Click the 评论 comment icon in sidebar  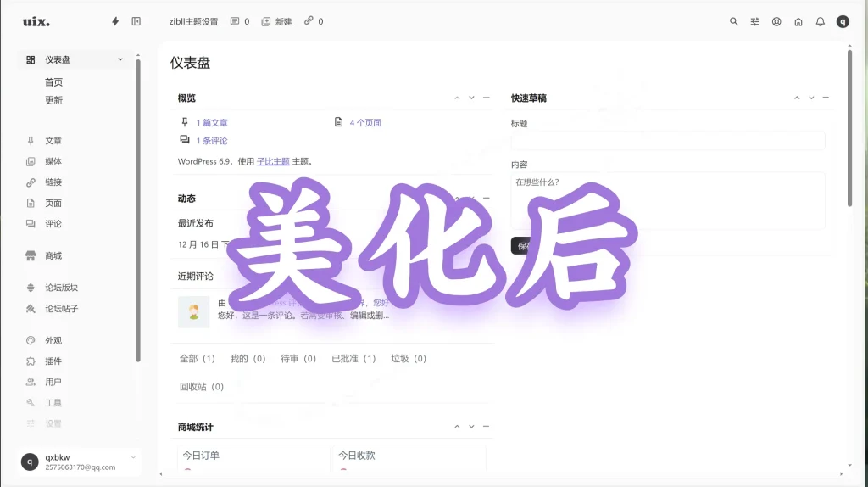click(x=31, y=224)
